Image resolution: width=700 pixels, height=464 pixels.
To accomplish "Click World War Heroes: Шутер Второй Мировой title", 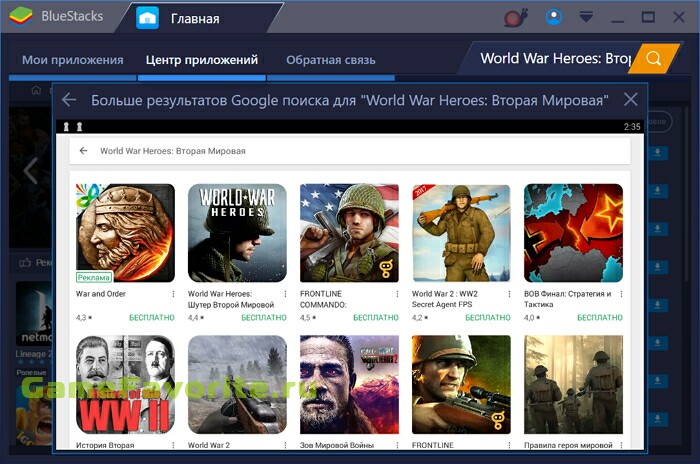I will click(231, 299).
